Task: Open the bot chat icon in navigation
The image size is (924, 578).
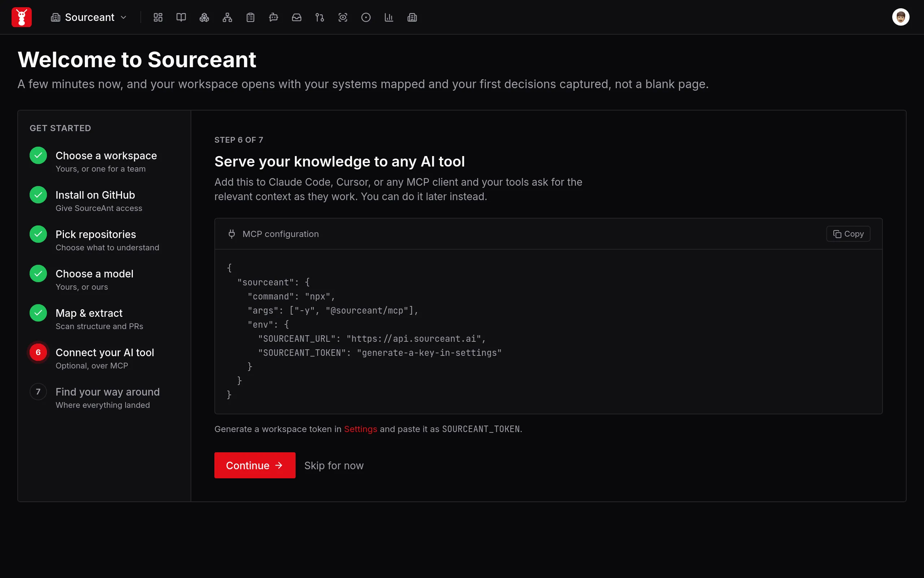Action: (273, 17)
